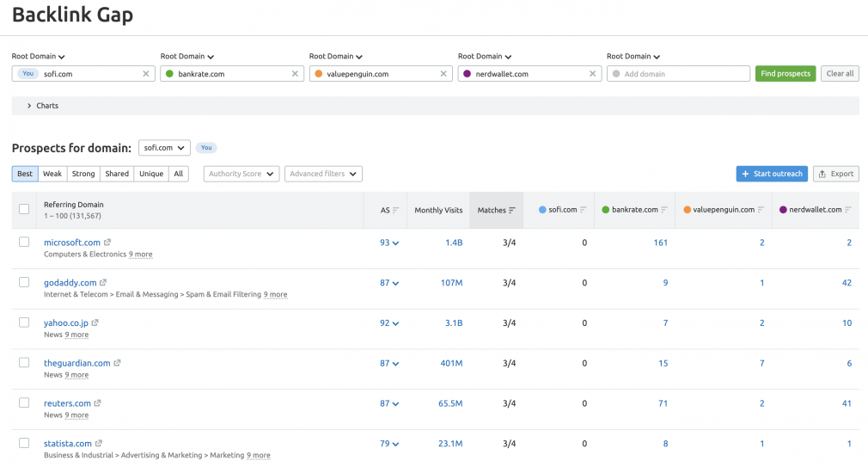Click monthly visits value 401M
This screenshot has height=467, width=868.
(x=451, y=364)
